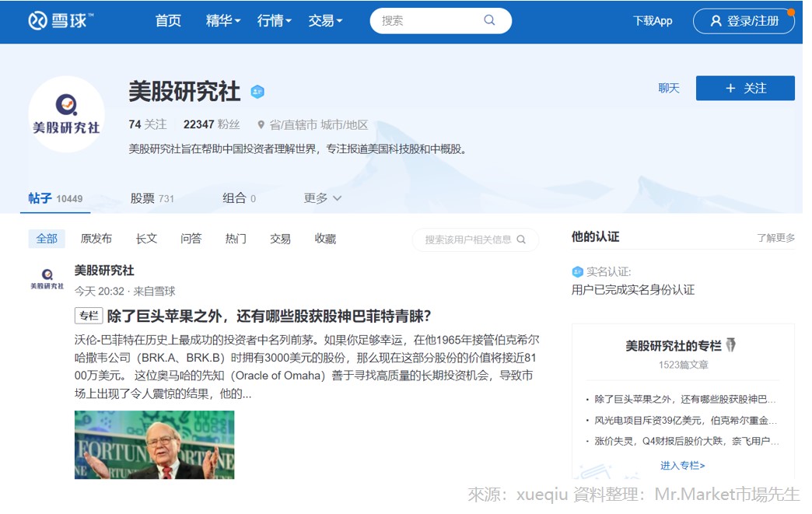Click the 搜索该用户相关信息 search field
Image resolution: width=812 pixels, height=514 pixels.
[475, 240]
